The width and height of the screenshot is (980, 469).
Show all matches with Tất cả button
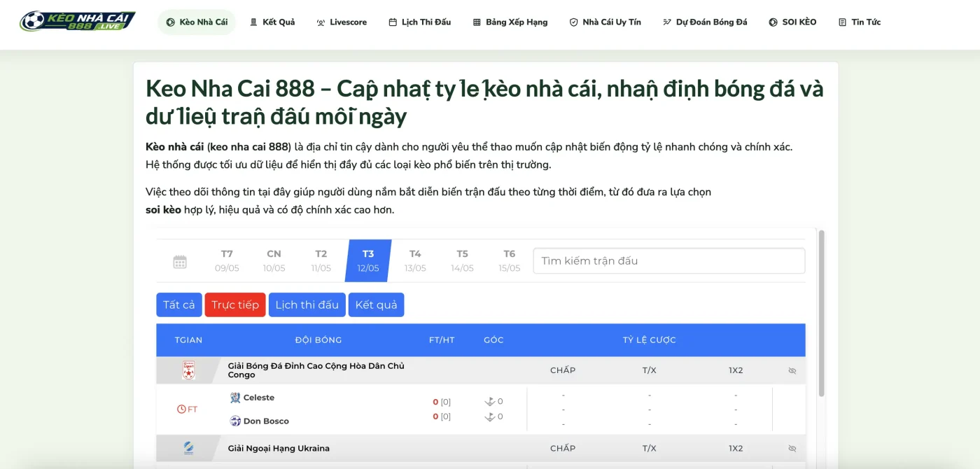179,304
